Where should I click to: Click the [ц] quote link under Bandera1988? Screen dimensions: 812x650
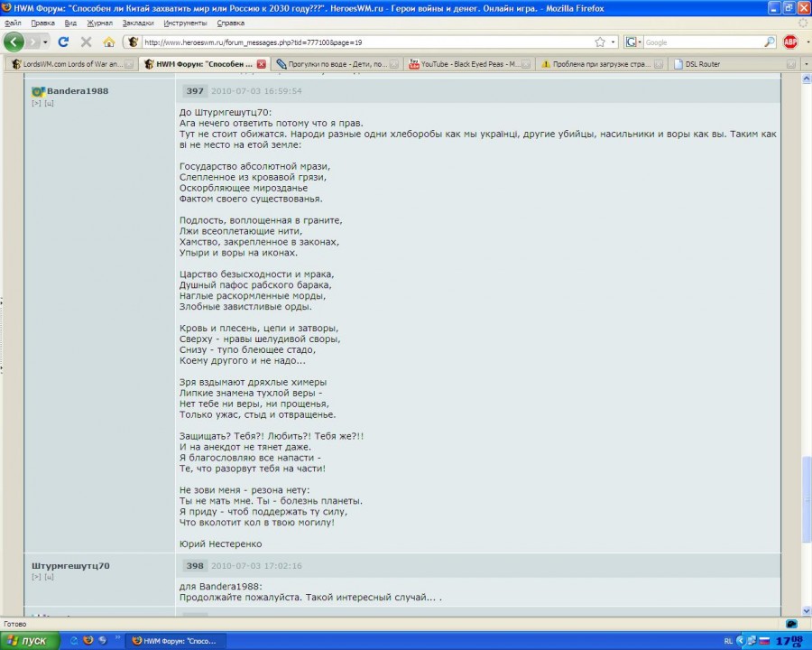pyautogui.click(x=49, y=103)
